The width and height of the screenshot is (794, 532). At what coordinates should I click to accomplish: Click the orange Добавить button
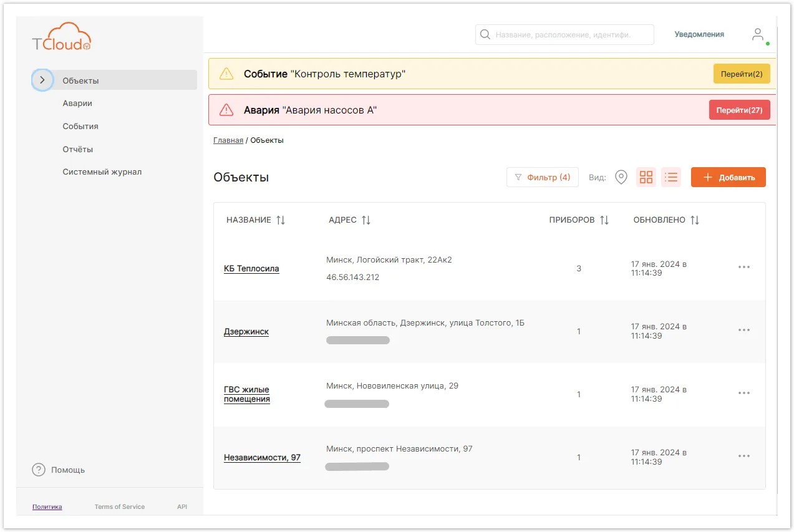coord(729,177)
